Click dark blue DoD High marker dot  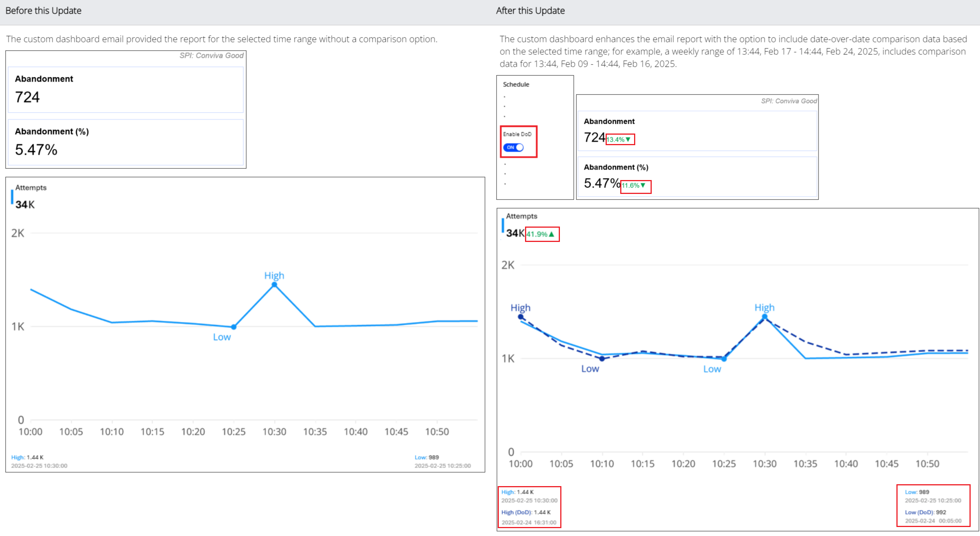[521, 316]
